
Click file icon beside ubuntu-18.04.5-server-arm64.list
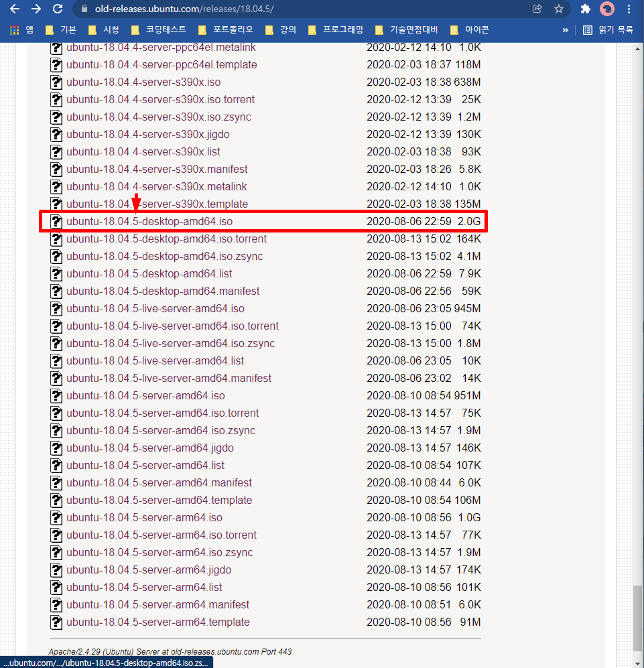pyautogui.click(x=56, y=588)
